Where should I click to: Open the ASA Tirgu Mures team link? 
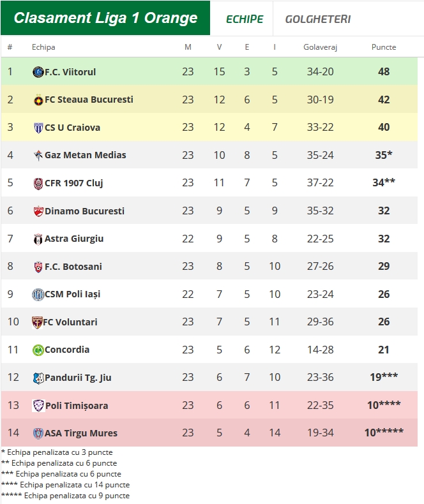click(x=80, y=433)
